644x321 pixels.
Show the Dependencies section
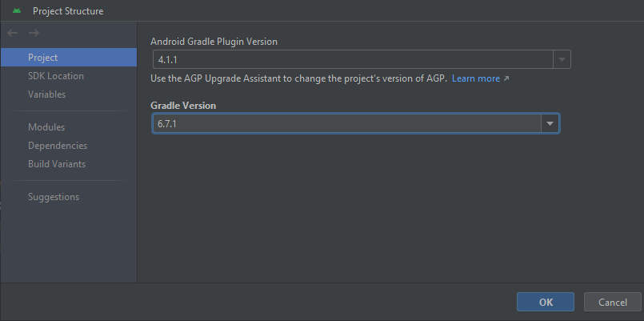58,146
